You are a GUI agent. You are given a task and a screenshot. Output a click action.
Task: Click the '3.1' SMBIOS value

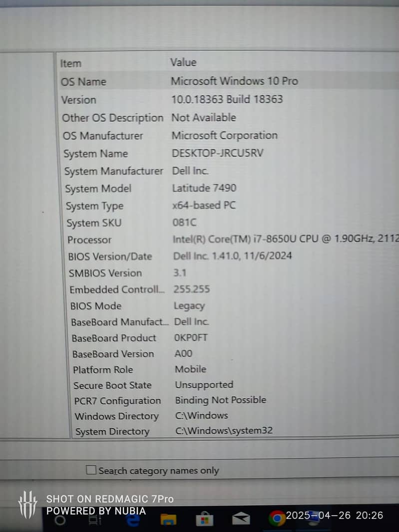180,273
